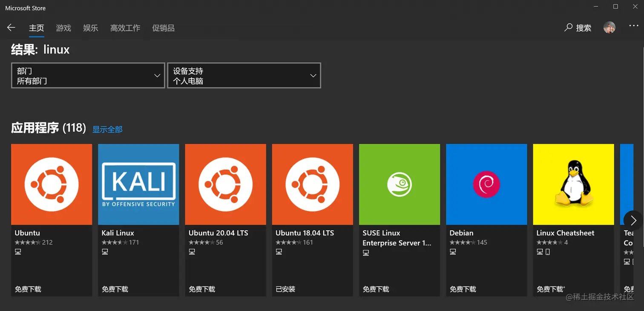Image resolution: width=644 pixels, height=311 pixels.
Task: Minimize the Microsoft Store window
Action: [596, 6]
